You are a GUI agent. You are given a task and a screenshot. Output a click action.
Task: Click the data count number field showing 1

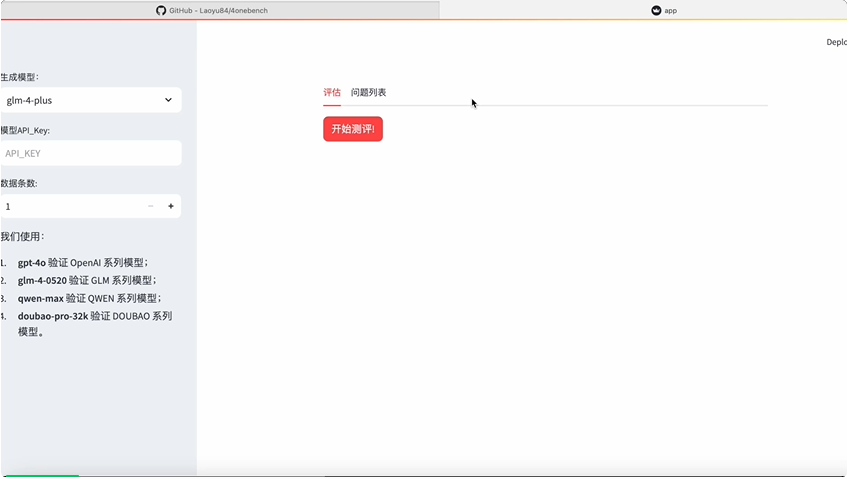tap(71, 207)
